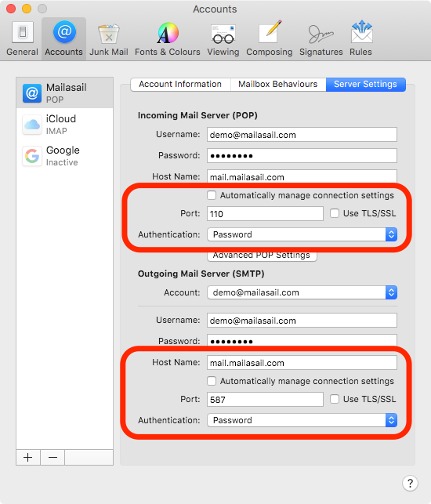Switch to the Account Information tab
This screenshot has height=504, width=431.
[x=180, y=84]
